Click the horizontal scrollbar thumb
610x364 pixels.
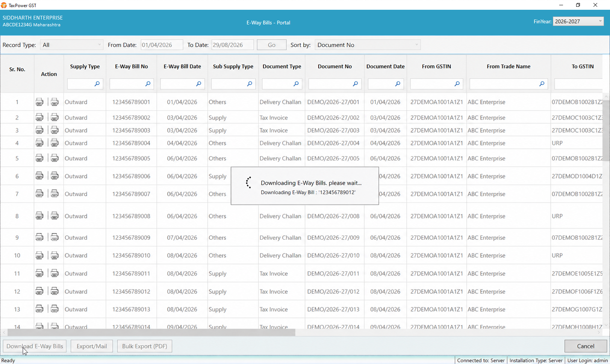[151, 332]
